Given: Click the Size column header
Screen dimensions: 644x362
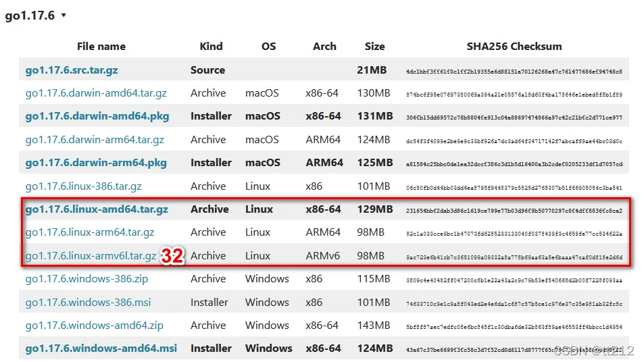Looking at the screenshot, I should (374, 47).
